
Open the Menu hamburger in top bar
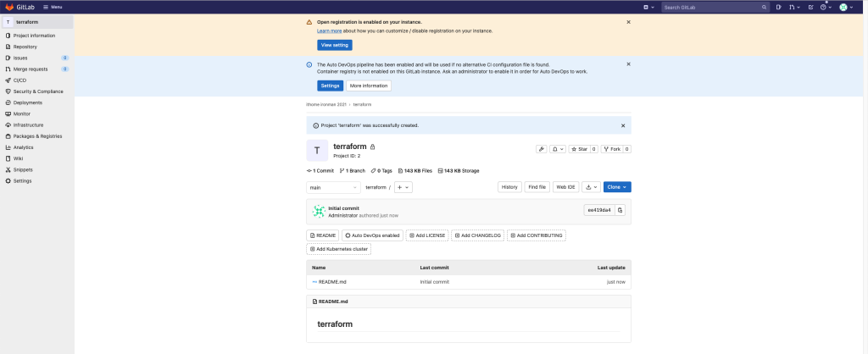[53, 7]
